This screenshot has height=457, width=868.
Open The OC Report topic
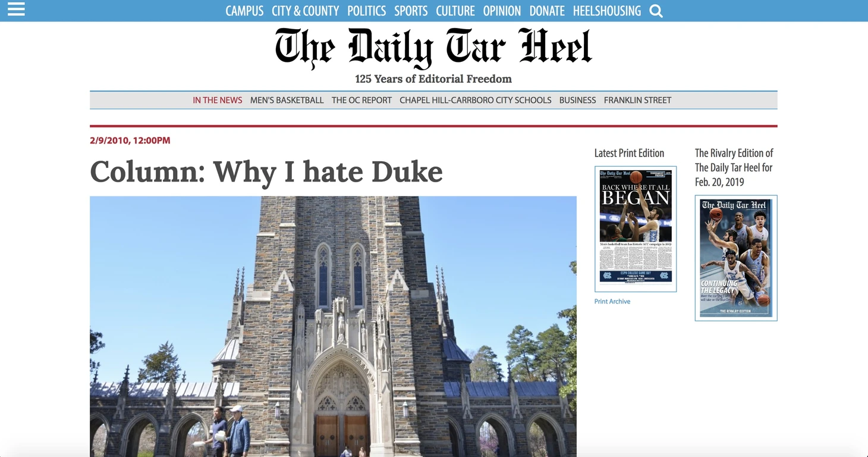click(361, 100)
